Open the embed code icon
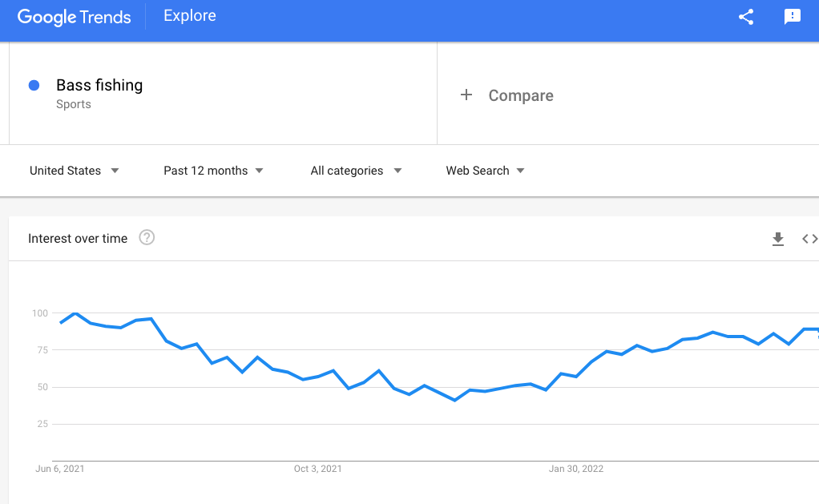 pos(809,239)
